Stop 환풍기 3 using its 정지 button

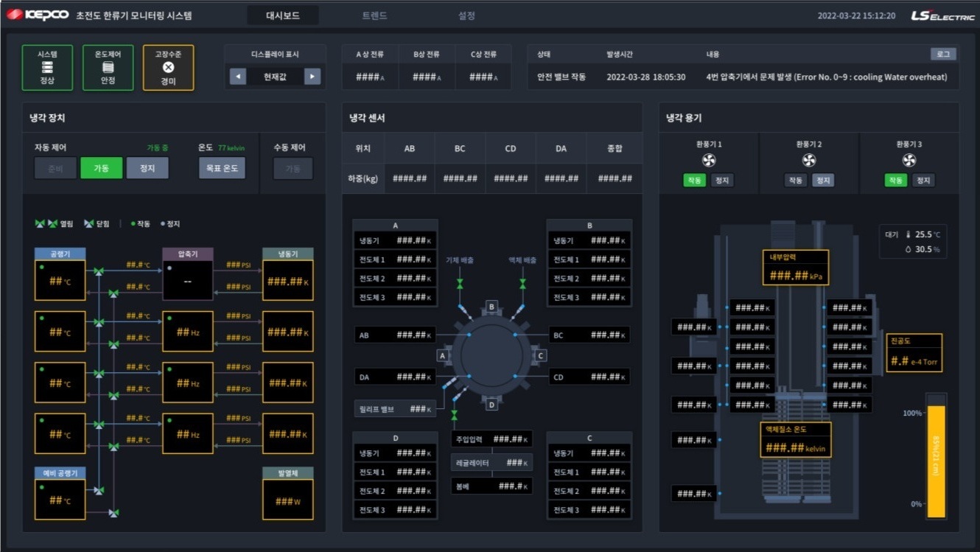923,181
